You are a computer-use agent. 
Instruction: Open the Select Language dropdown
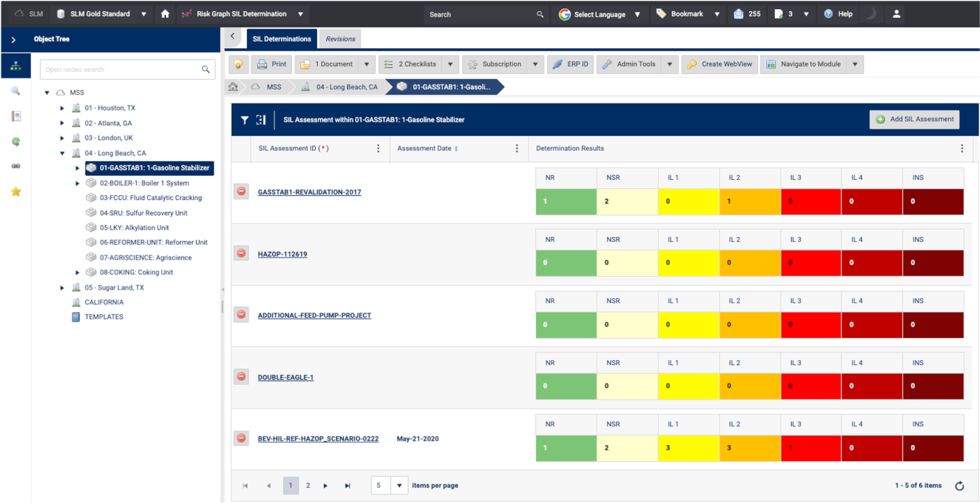(x=599, y=14)
